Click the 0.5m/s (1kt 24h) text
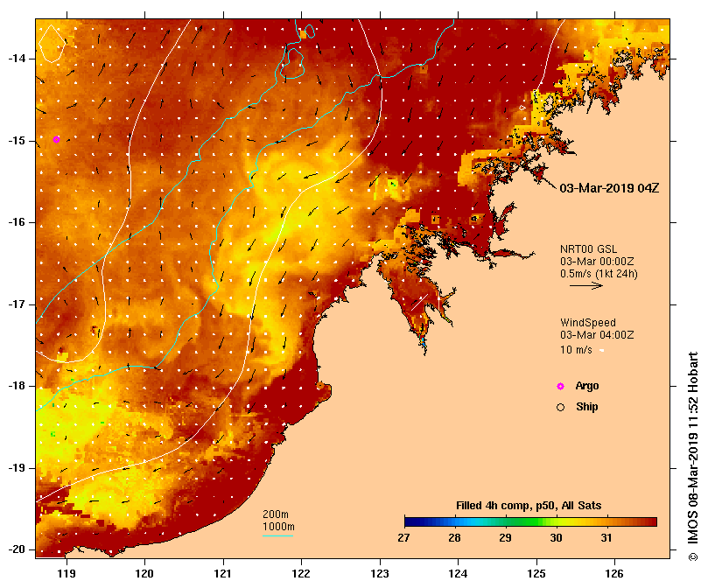 click(x=599, y=274)
